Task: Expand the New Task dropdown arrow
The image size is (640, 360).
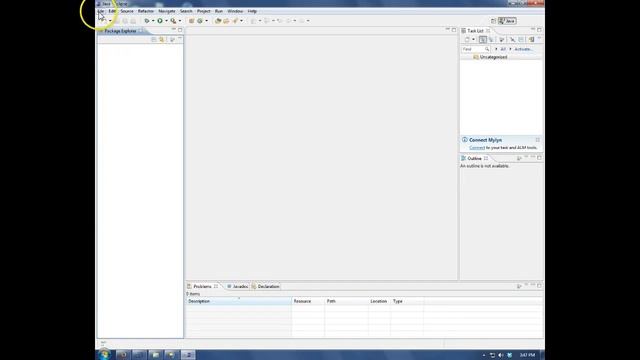Action: 473,40
